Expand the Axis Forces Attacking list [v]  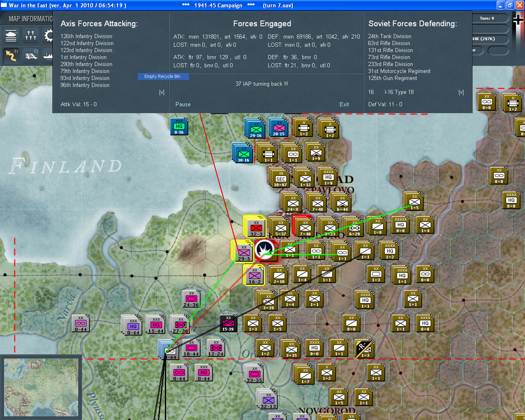pyautogui.click(x=162, y=92)
